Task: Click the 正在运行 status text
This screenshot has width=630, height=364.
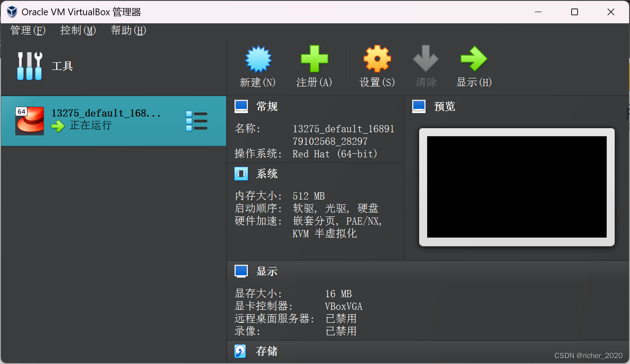Action: point(91,126)
